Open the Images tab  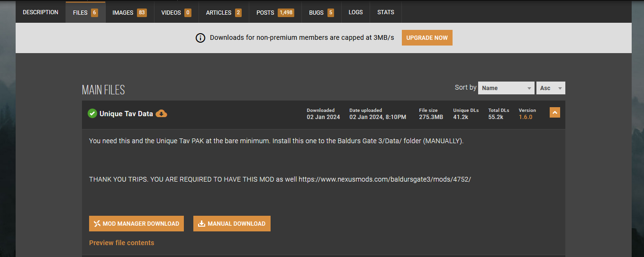point(129,13)
